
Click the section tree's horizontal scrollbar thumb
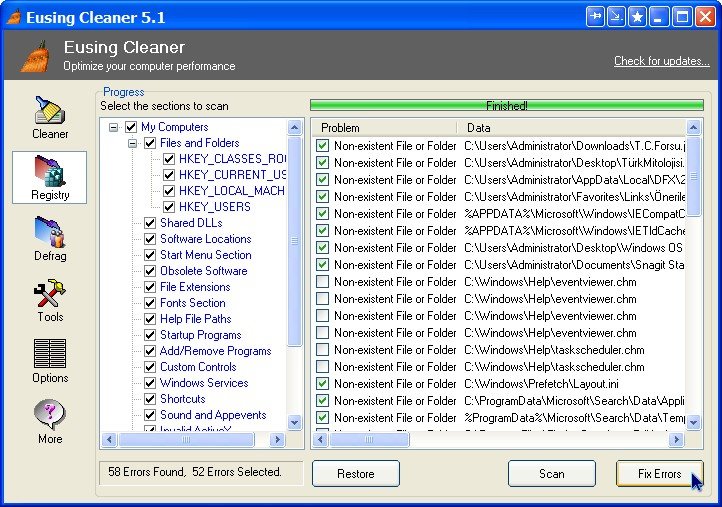click(x=186, y=439)
